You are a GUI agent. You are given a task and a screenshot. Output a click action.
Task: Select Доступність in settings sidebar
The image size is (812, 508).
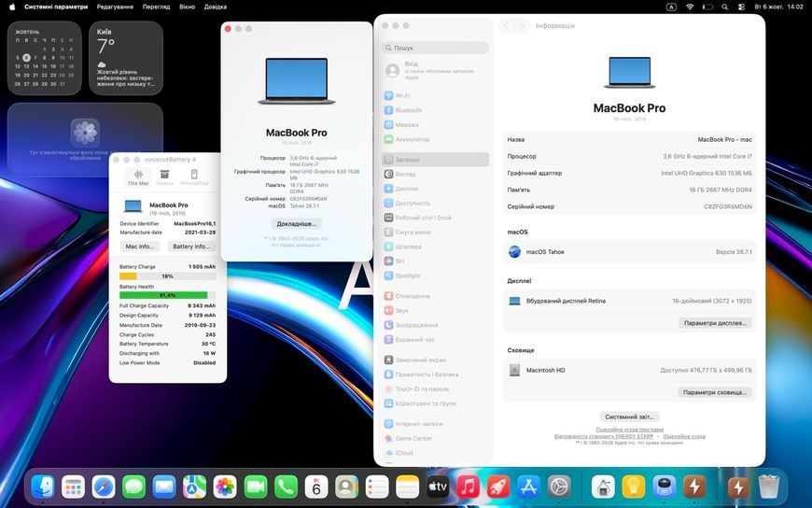point(435,204)
